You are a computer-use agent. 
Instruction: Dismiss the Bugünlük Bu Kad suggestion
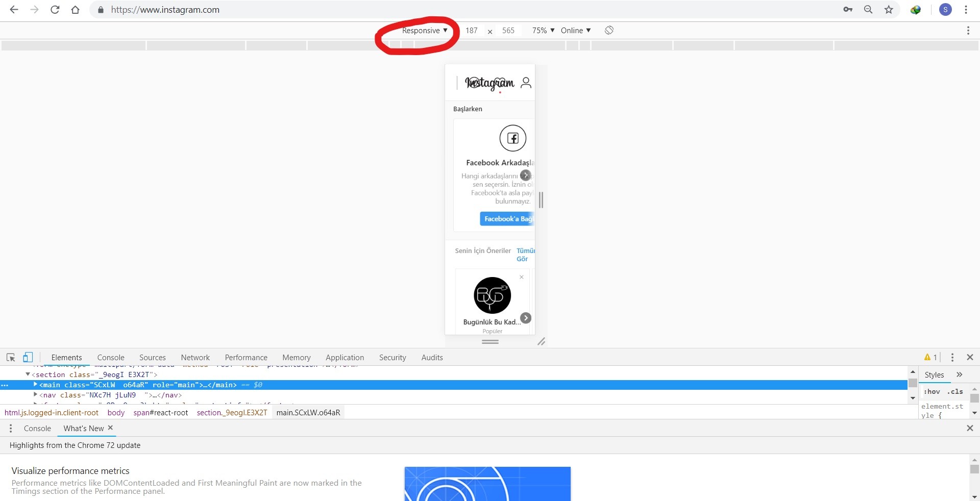coord(522,277)
